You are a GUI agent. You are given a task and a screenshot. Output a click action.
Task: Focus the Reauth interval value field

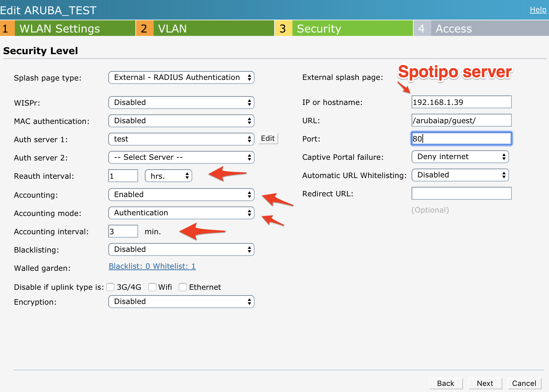pyautogui.click(x=123, y=176)
